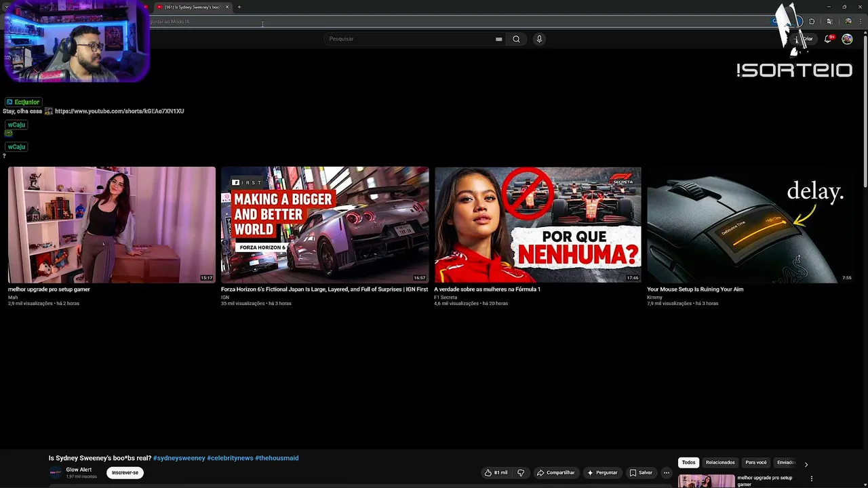This screenshot has height=488, width=868.
Task: Open the POR QUE NENHUMA Formula 1 thumbnail
Action: click(x=538, y=225)
